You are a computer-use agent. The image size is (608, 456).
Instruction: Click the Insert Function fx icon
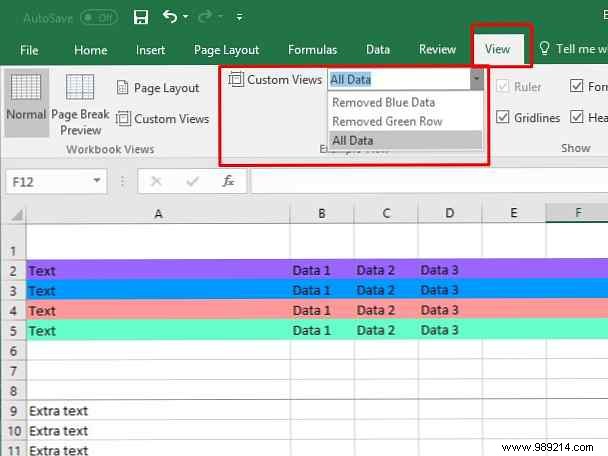(x=228, y=181)
